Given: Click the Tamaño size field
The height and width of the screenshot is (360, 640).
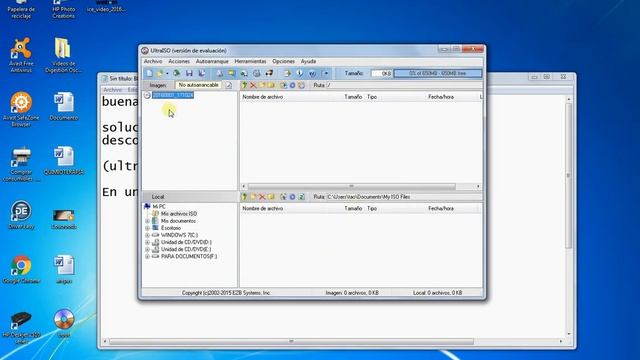Looking at the screenshot, I should tap(381, 73).
